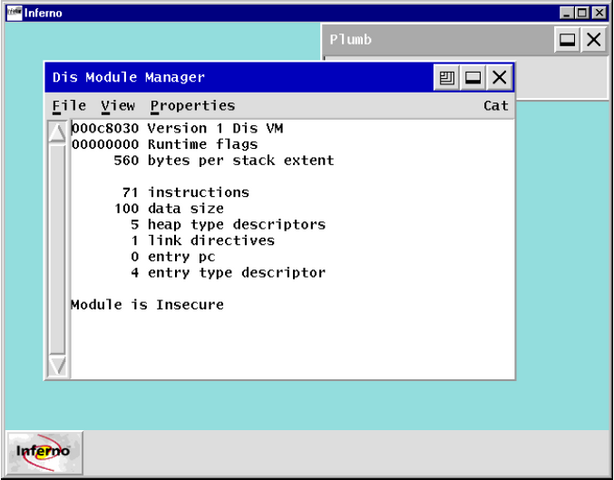Hide the Dis Module Manager window

click(x=473, y=78)
